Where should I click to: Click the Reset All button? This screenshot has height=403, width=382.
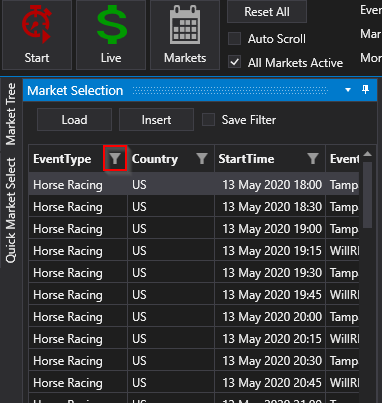pyautogui.click(x=267, y=12)
